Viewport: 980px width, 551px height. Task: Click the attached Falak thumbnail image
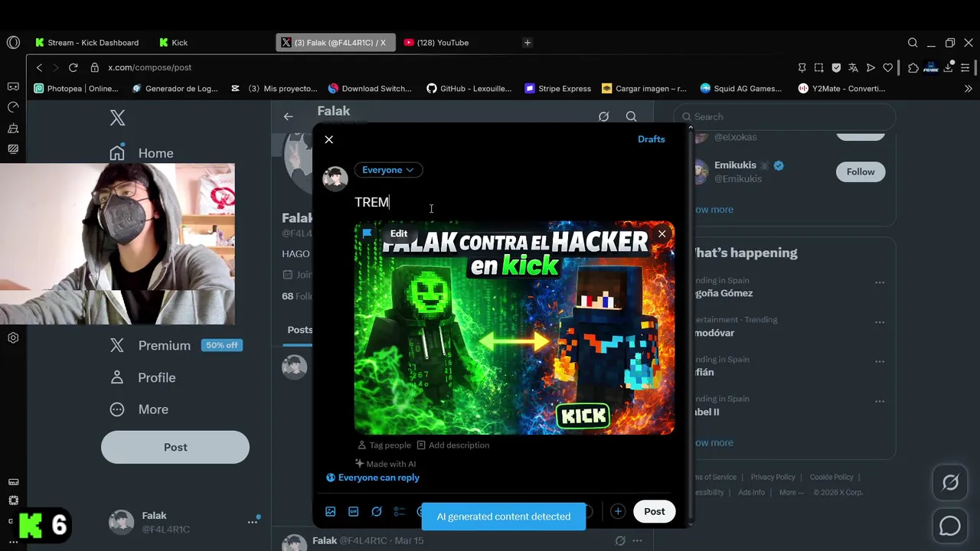tap(514, 328)
